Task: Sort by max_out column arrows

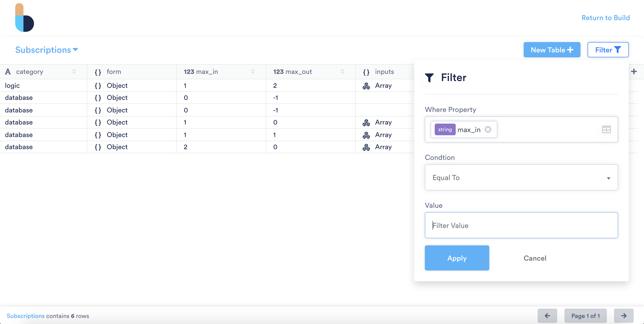Action: pos(342,72)
